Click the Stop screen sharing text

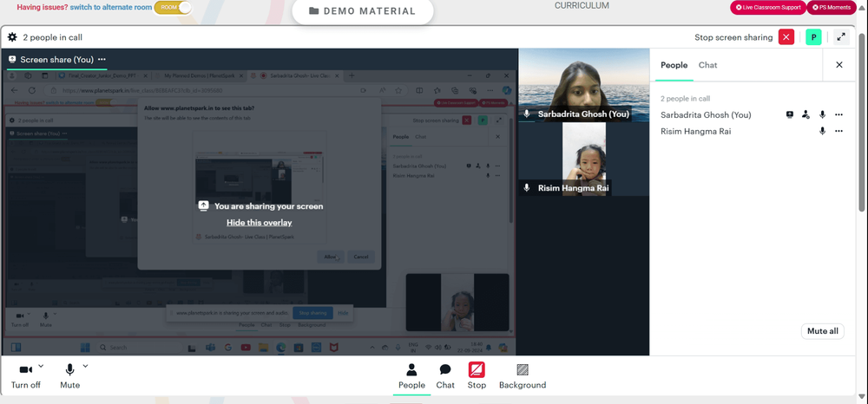tap(733, 37)
